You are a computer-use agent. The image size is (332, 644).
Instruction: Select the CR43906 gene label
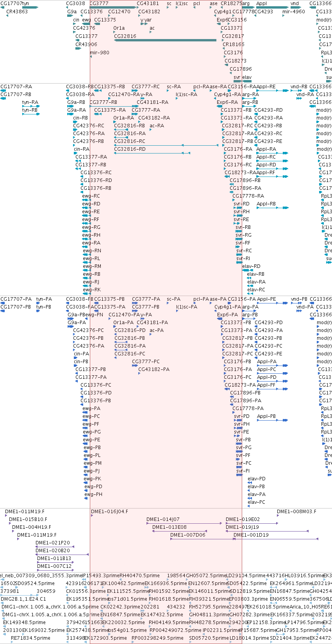[86, 45]
